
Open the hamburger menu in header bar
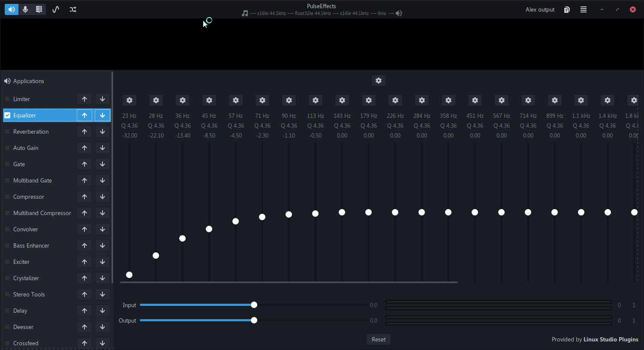[x=584, y=9]
